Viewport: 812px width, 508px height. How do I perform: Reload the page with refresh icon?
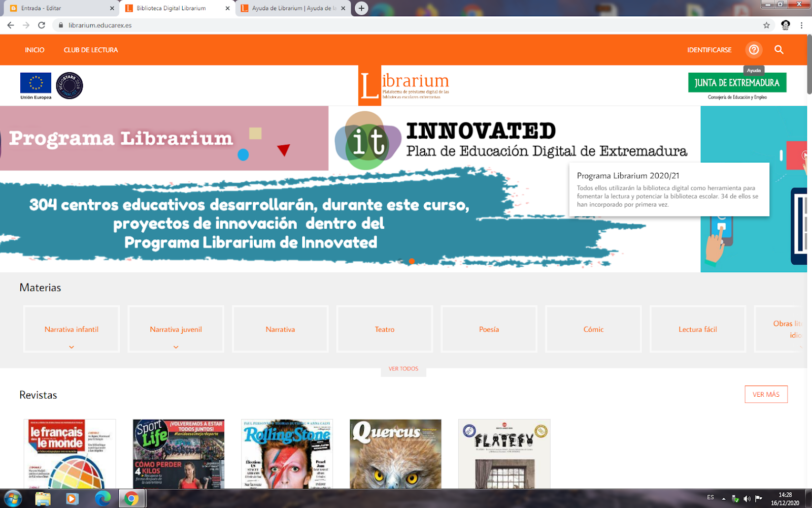pos(42,25)
